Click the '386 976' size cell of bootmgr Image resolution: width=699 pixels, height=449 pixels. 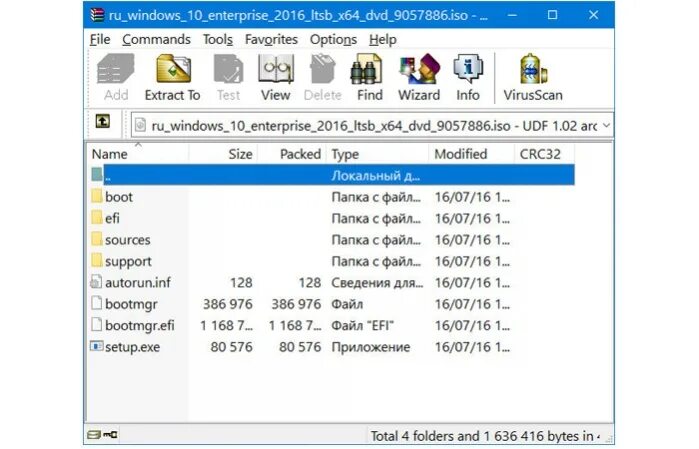click(227, 304)
